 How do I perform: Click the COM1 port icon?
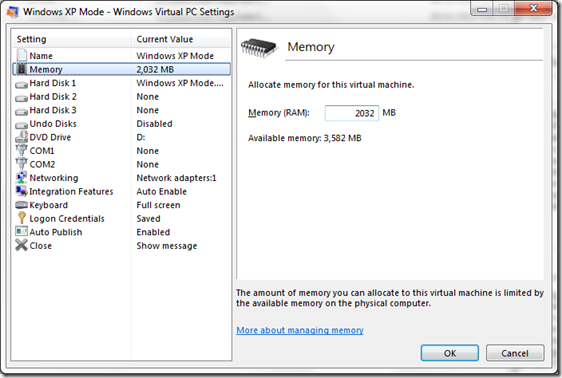point(22,150)
